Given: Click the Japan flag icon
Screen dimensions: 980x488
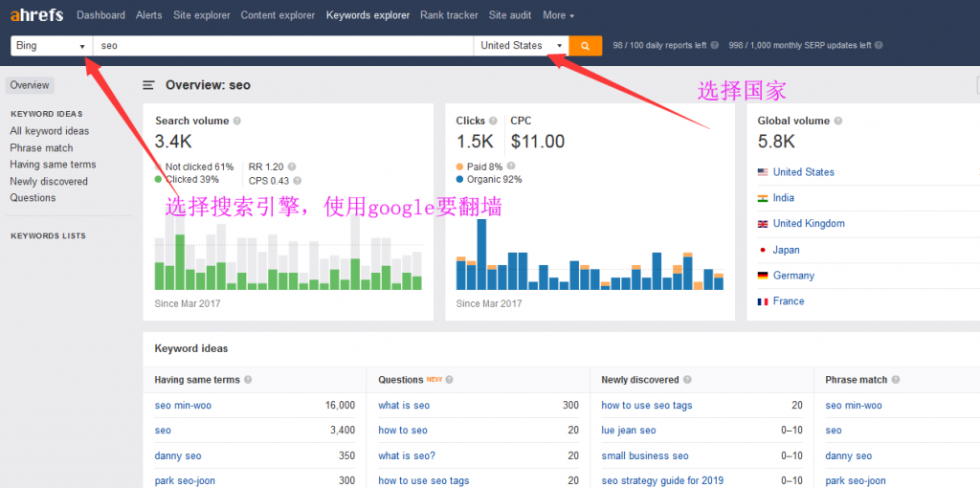Looking at the screenshot, I should tap(763, 250).
